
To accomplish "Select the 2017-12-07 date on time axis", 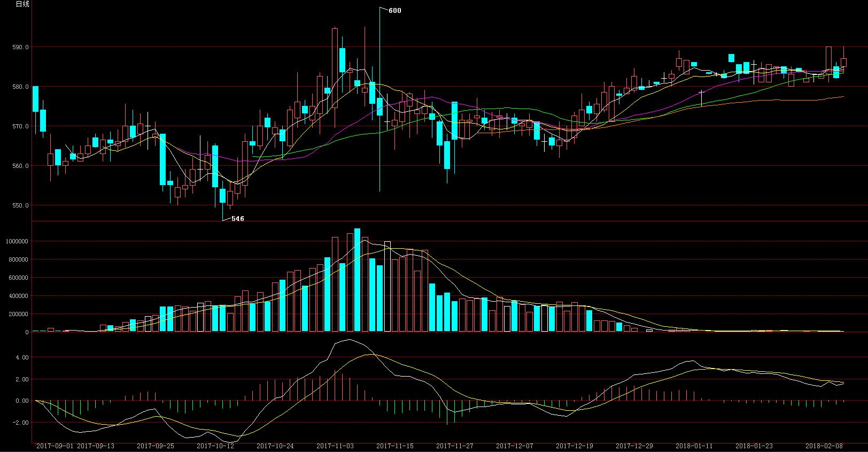I will click(x=515, y=446).
